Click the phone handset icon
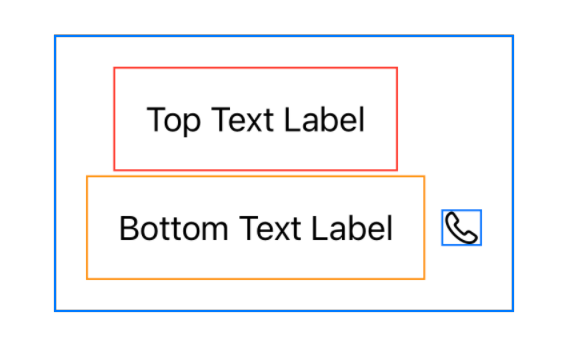This screenshot has height=360, width=568. coord(461,228)
